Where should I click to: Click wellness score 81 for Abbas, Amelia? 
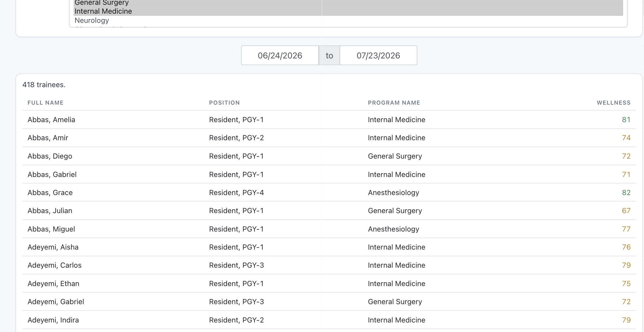(x=626, y=120)
